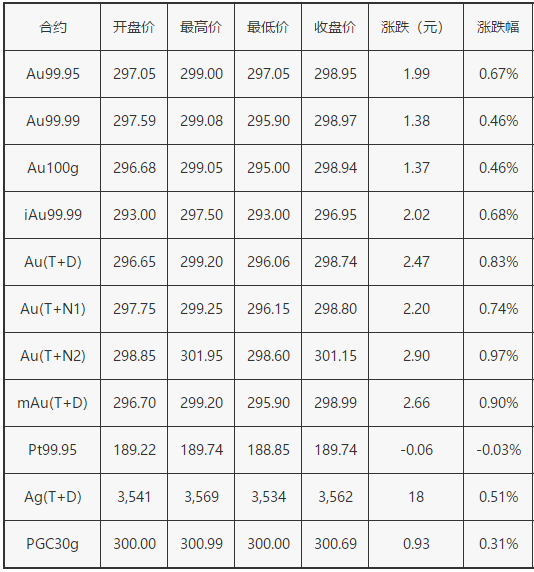534x572 pixels.
Task: Click the iAu99.99 contract cell
Action: pos(53,215)
